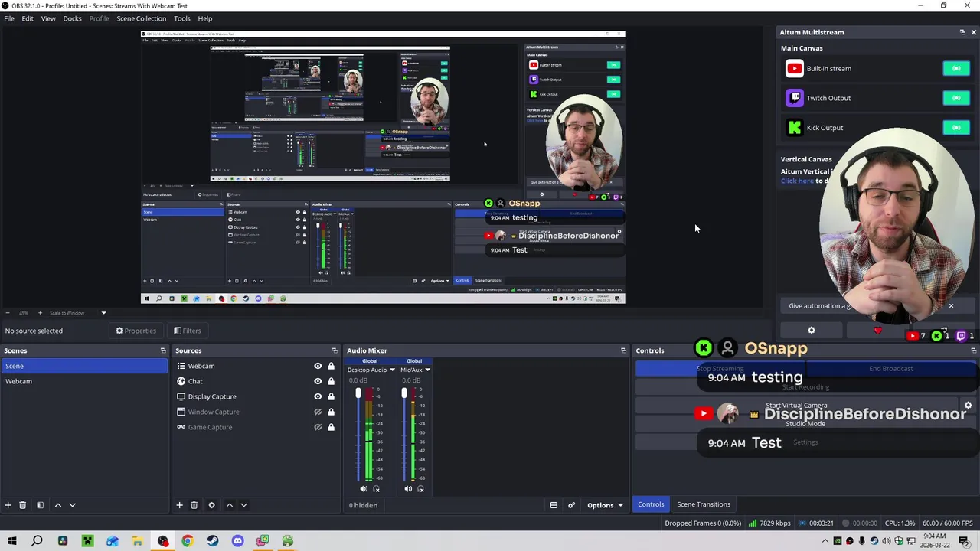The height and width of the screenshot is (551, 980).
Task: Toggle the Kick Output stream
Action: 956,128
